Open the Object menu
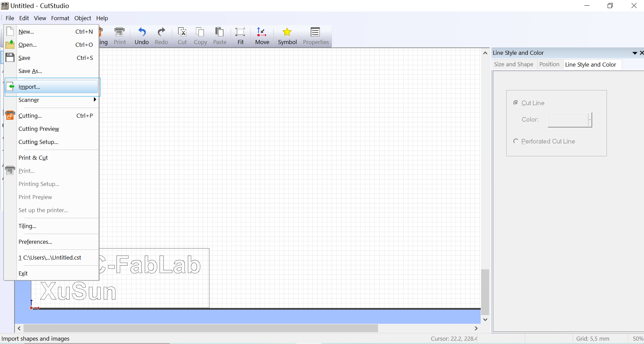 tap(83, 18)
